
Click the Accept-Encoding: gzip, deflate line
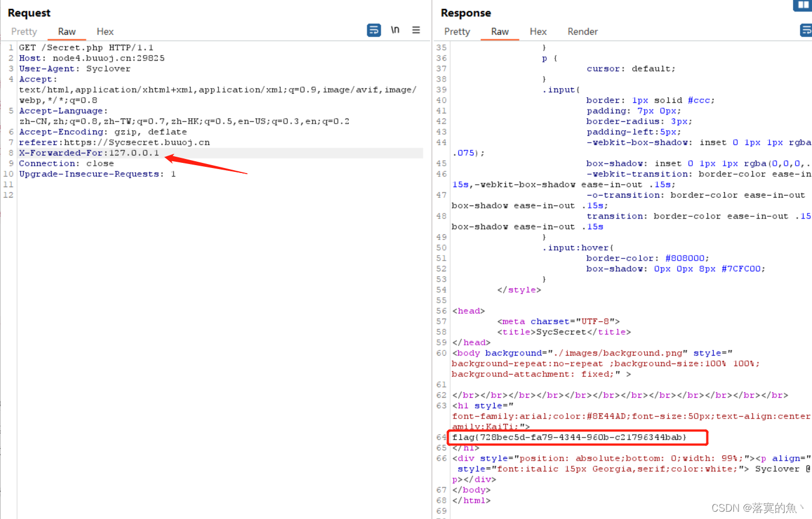click(x=103, y=132)
